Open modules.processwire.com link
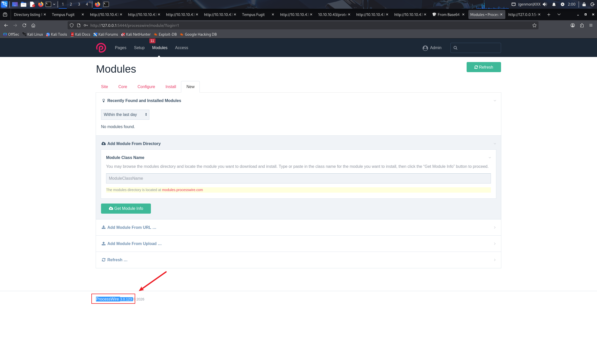 182,190
